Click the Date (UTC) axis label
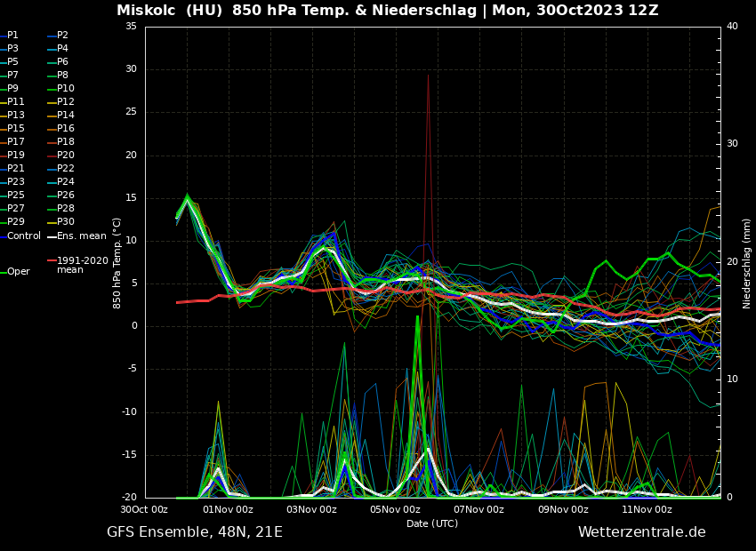The height and width of the screenshot is (551, 756). pos(432,523)
